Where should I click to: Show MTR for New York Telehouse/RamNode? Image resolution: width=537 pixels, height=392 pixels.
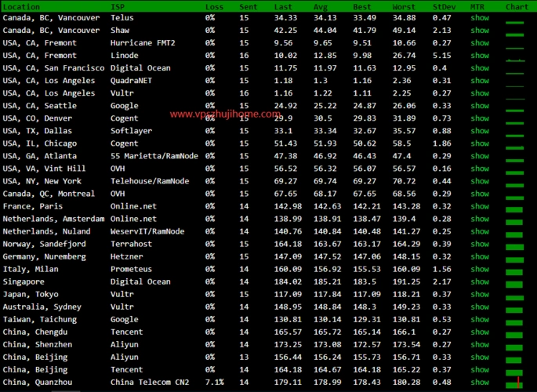479,181
